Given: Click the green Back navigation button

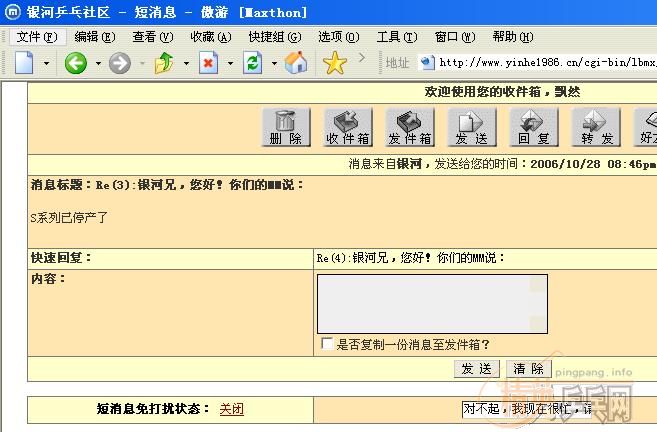Looking at the screenshot, I should pos(76,63).
